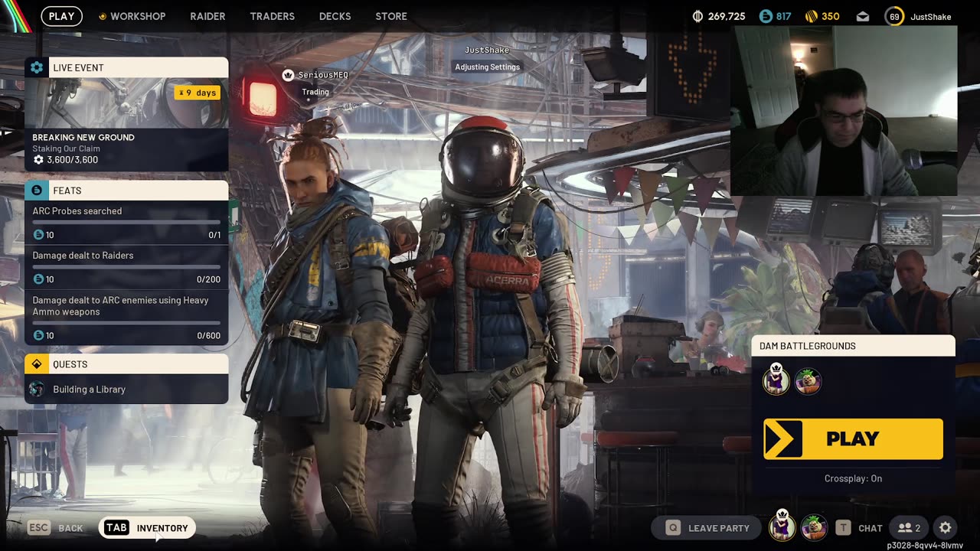The width and height of the screenshot is (980, 551).
Task: Open the mail inbox icon
Action: coord(863,16)
